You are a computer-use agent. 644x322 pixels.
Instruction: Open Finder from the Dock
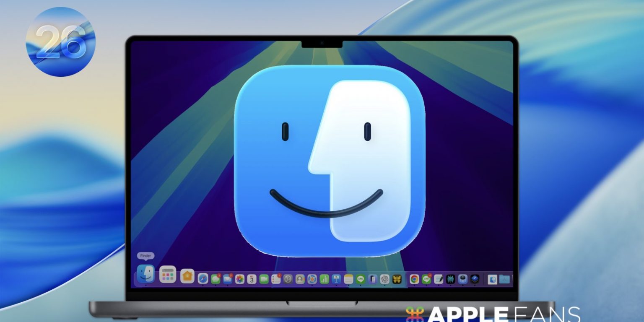[x=146, y=274]
